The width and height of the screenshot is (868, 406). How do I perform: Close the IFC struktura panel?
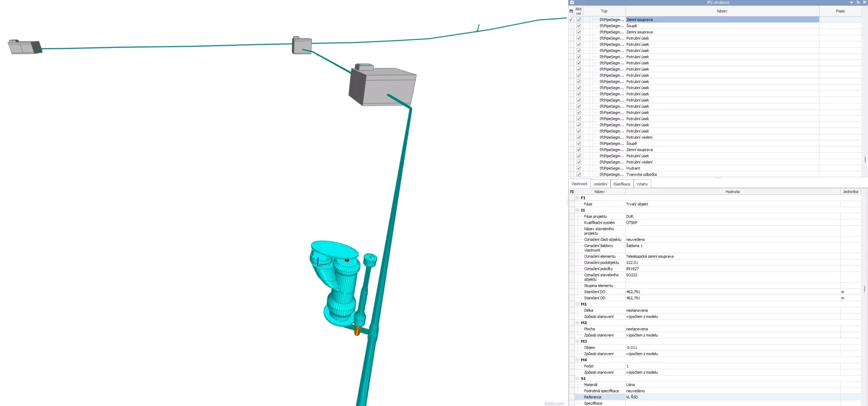tap(864, 3)
